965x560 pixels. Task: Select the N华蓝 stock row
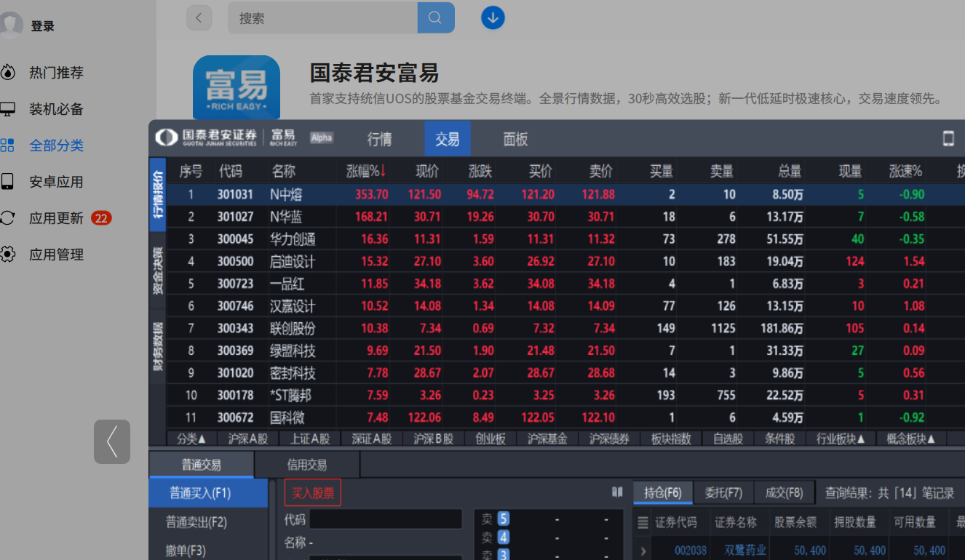[x=565, y=217]
